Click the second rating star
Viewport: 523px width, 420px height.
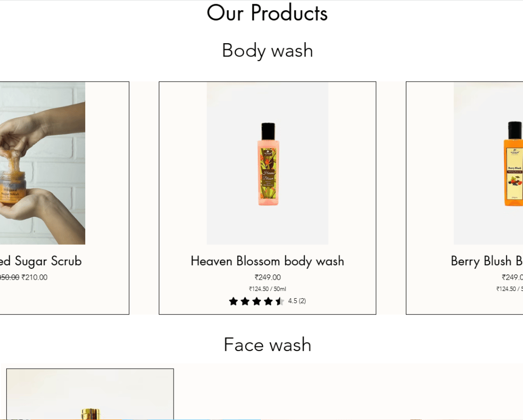coord(245,301)
